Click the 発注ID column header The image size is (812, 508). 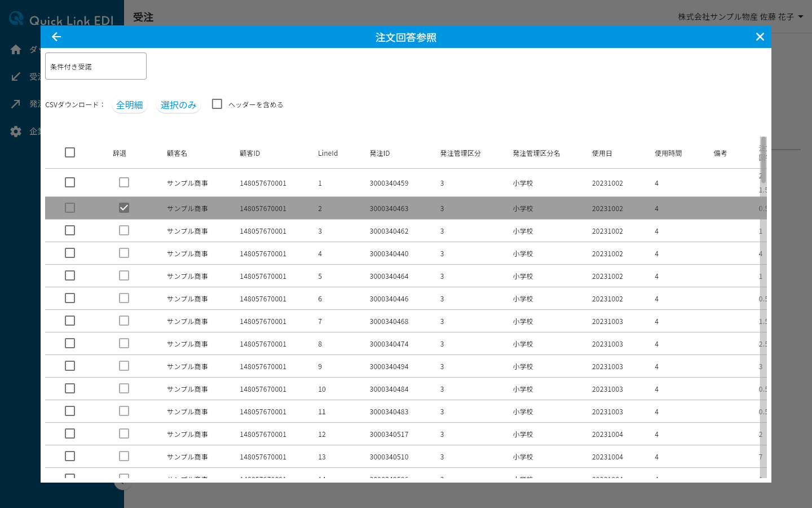coord(380,154)
